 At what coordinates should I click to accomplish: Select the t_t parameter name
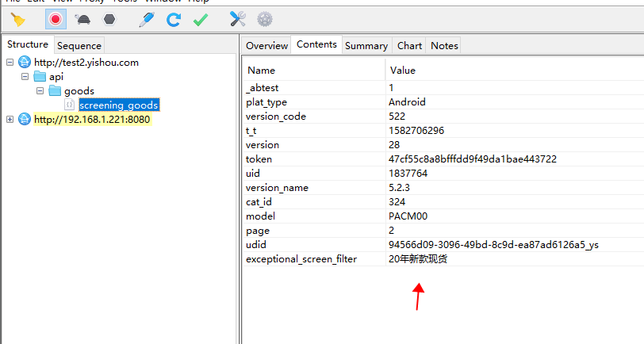251,131
